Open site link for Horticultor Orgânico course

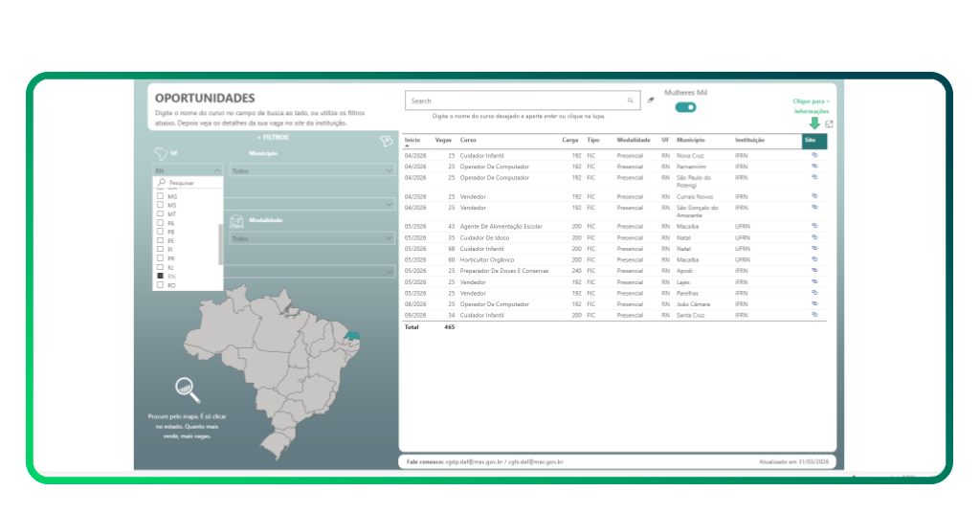814,259
